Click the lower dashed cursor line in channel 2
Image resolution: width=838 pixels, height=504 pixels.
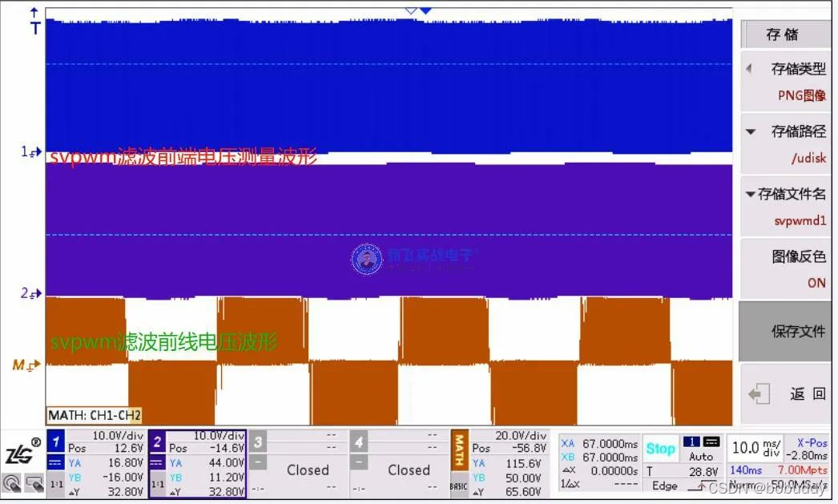click(389, 235)
